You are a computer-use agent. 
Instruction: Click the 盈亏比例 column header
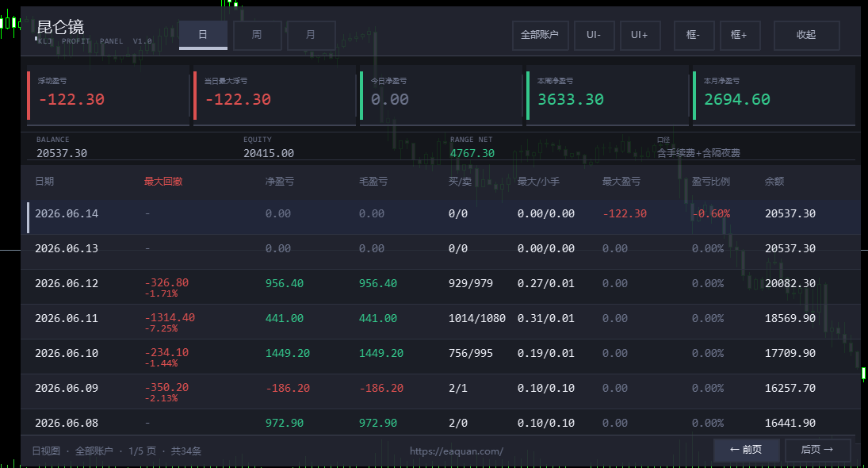pos(711,182)
